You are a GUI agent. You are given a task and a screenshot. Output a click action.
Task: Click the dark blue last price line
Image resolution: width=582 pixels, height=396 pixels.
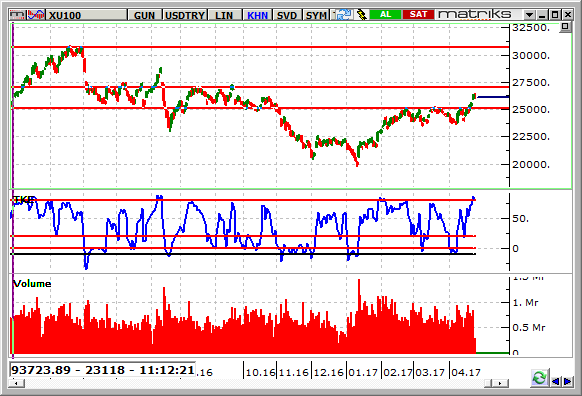[493, 97]
